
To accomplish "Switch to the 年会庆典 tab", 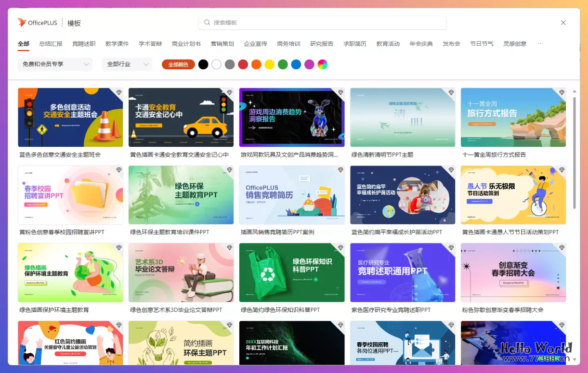I will point(421,44).
